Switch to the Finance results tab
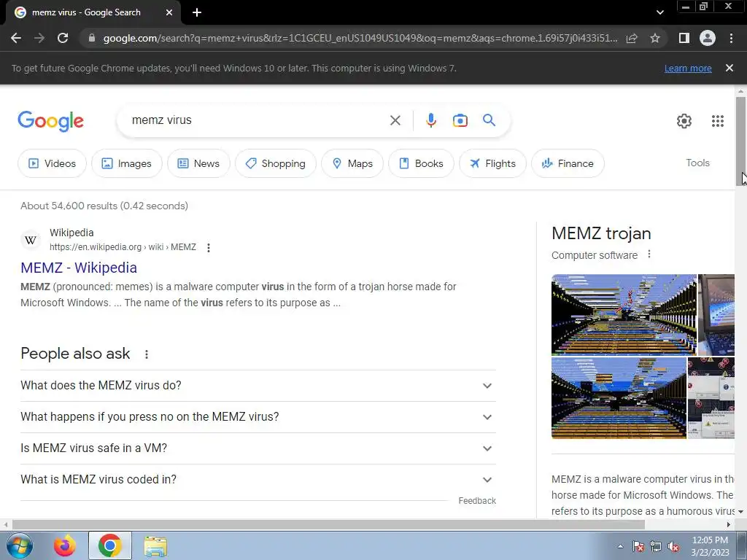Image resolution: width=747 pixels, height=560 pixels. point(568,163)
